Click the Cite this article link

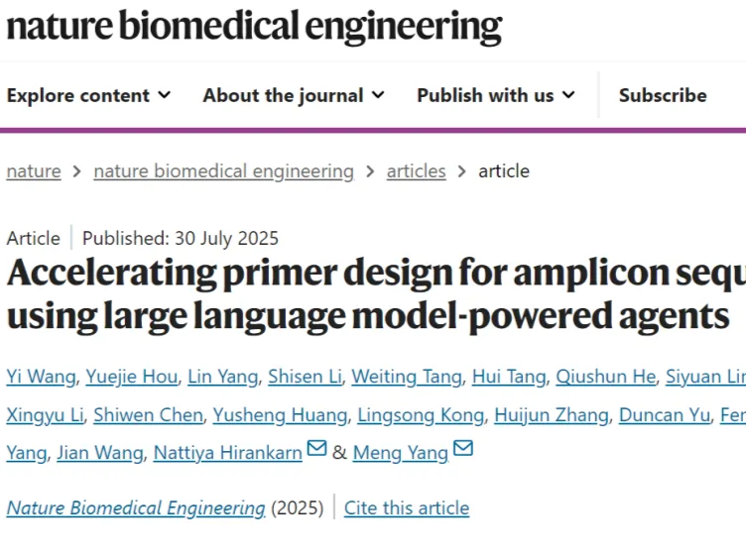(x=407, y=508)
